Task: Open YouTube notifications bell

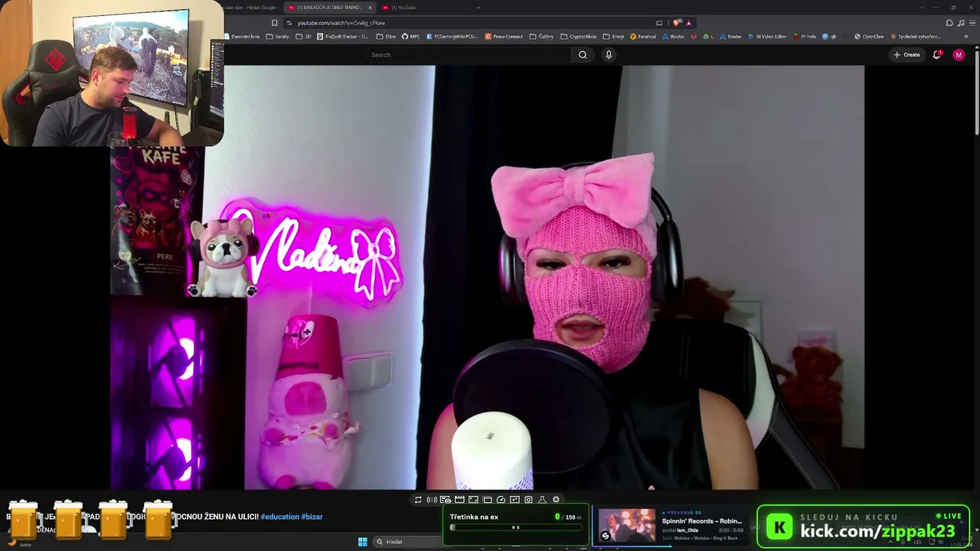Action: tap(936, 55)
